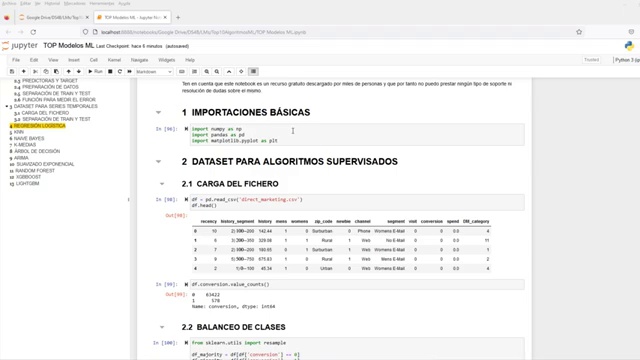This screenshot has height=360, width=640.
Task: Click the zoom out magnifier icon
Action: [217, 71]
